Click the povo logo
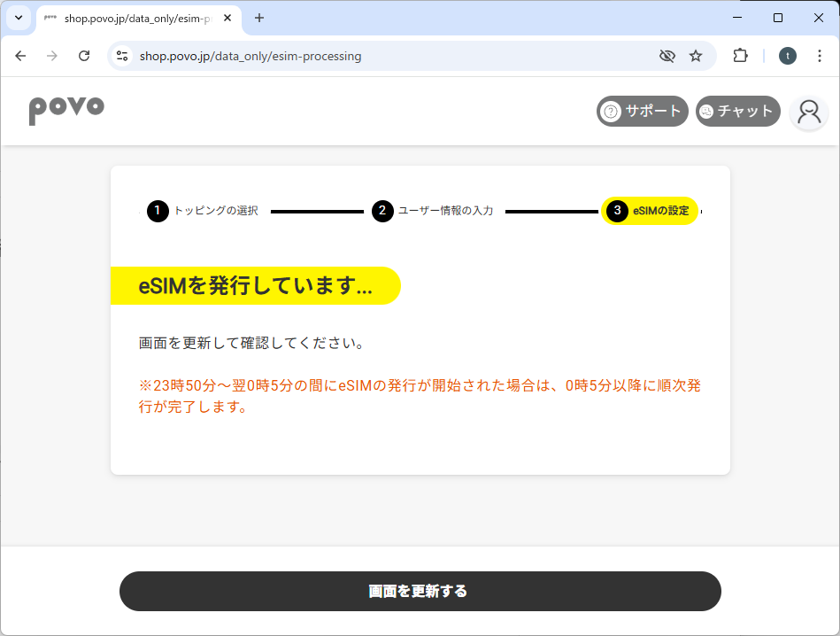 tap(66, 111)
